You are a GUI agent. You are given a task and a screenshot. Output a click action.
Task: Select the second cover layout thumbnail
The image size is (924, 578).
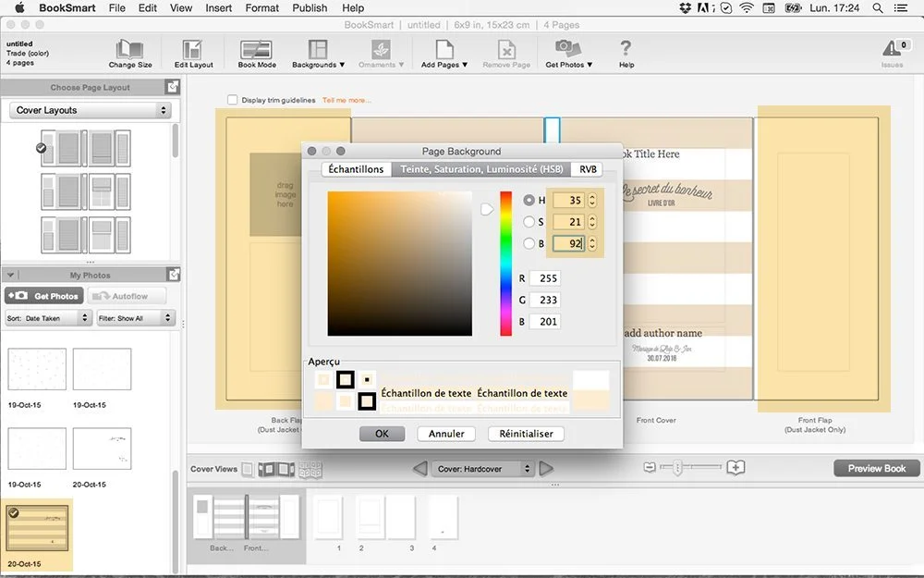coord(86,191)
